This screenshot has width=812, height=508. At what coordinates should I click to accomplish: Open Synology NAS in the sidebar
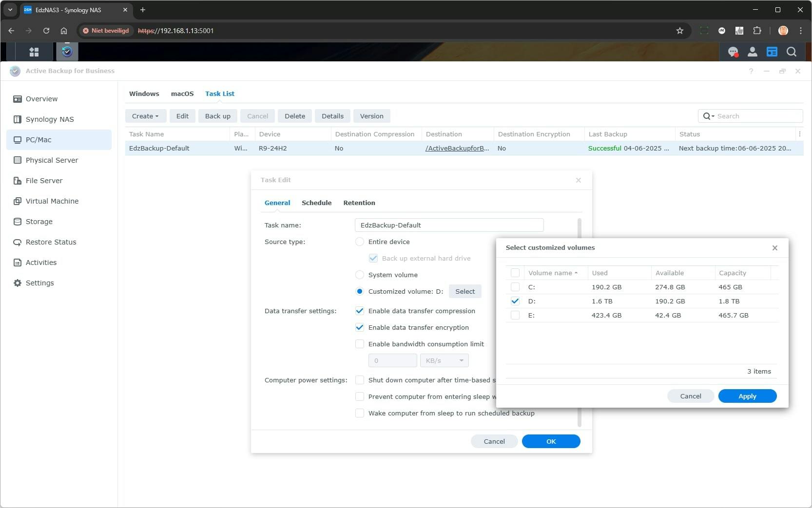tap(59, 119)
